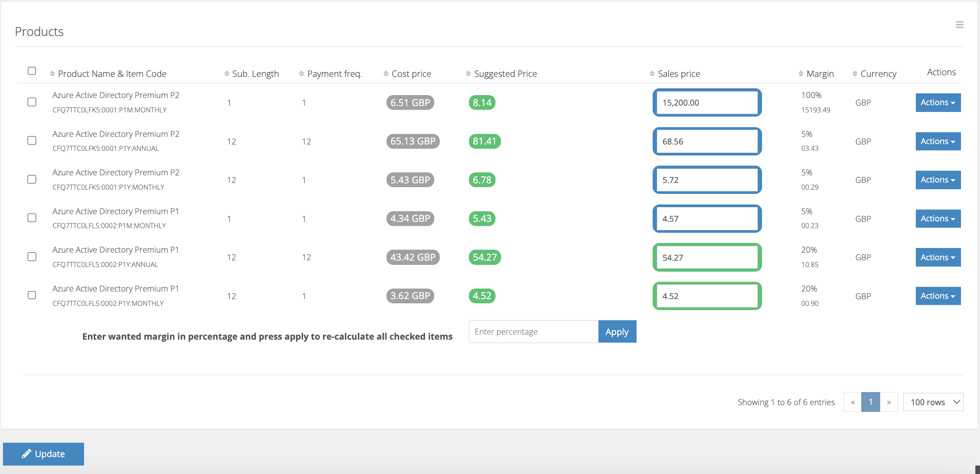Check the P1 P1Y:MONTHLY row checkbox
Image resolution: width=980 pixels, height=474 pixels.
click(32, 295)
